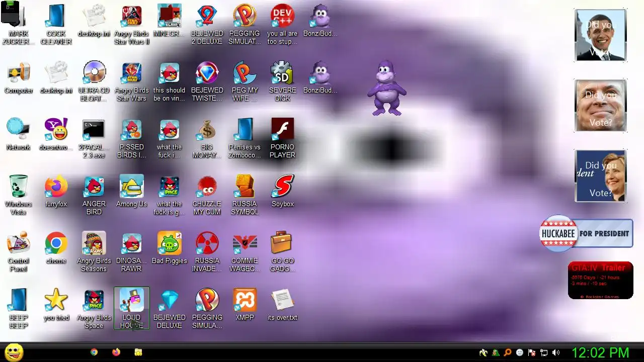Open the MINECR... shortcut
The image size is (644, 362).
click(x=170, y=21)
